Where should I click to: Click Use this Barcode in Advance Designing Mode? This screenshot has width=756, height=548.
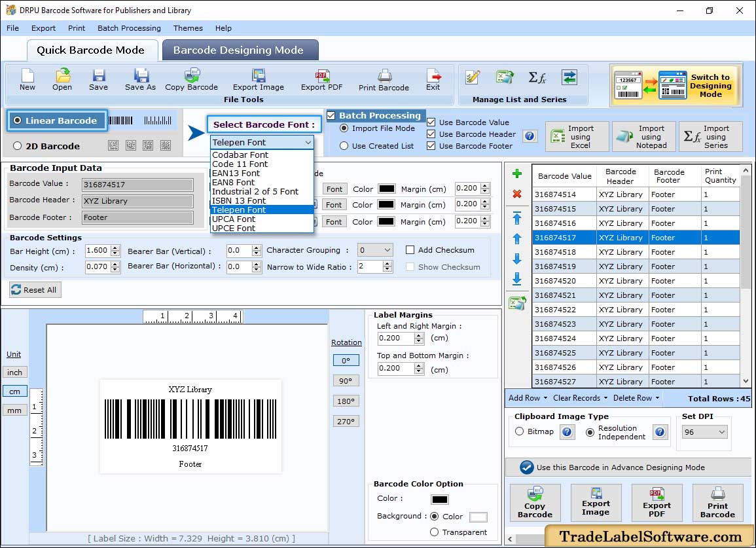point(628,467)
